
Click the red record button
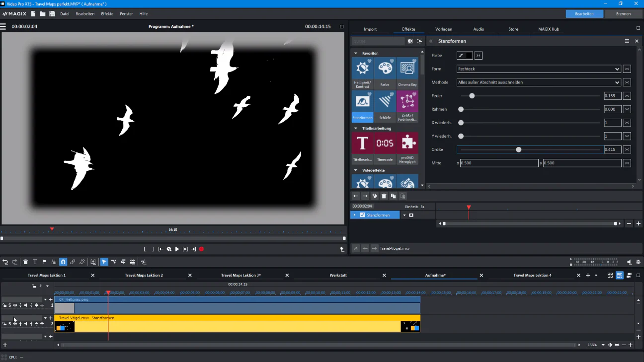coord(201,249)
